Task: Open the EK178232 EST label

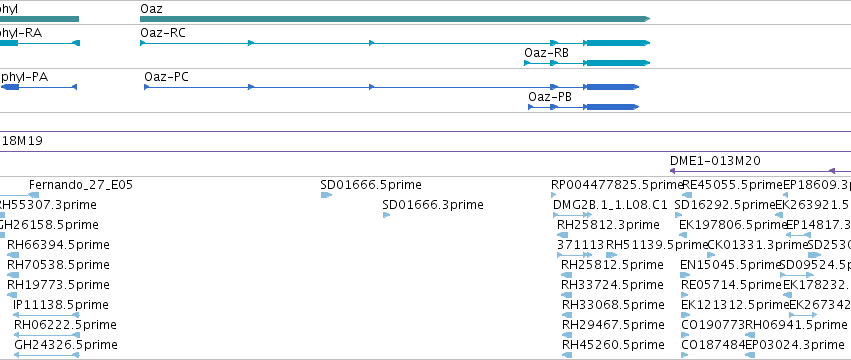Action: click(817, 285)
